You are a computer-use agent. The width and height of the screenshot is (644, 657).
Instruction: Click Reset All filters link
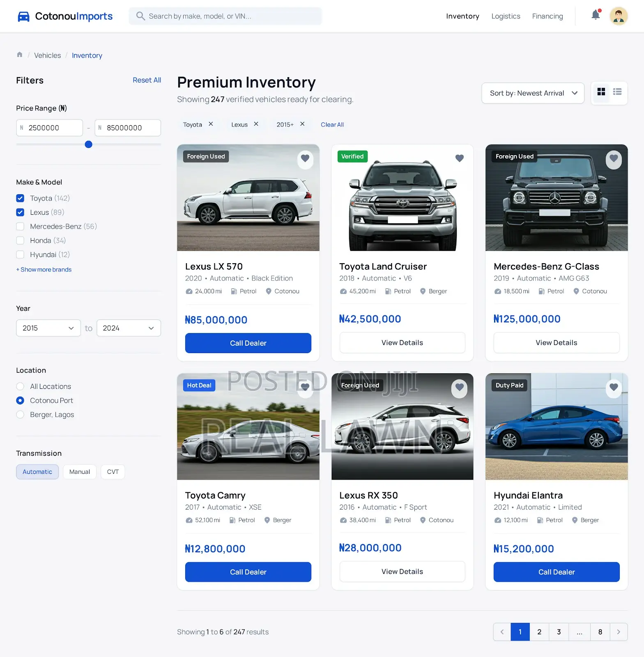(147, 80)
